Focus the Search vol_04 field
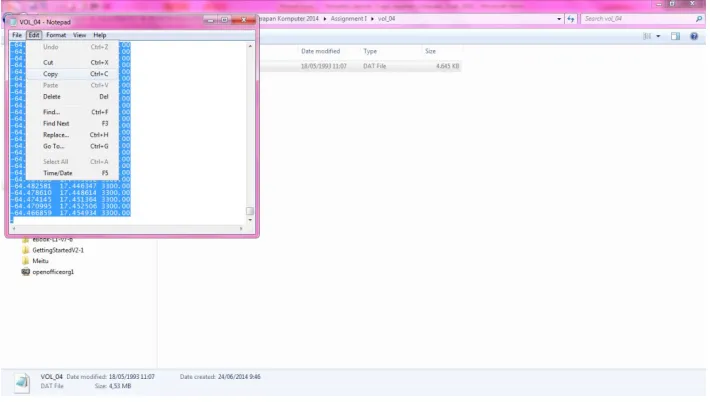This screenshot has width=710, height=402. [x=638, y=19]
